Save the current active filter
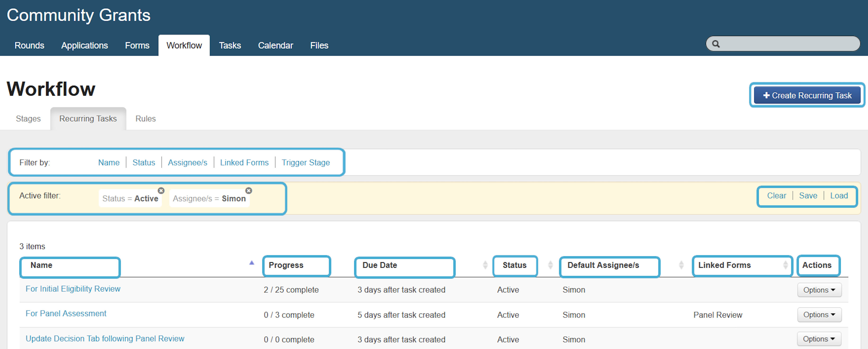 tap(808, 196)
